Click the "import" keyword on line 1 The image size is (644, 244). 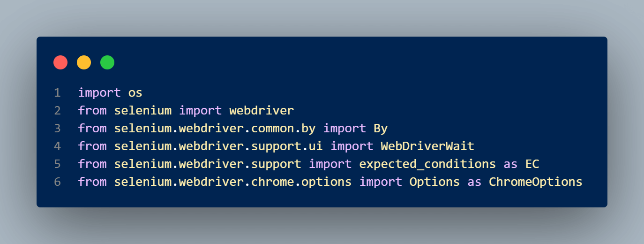coord(99,93)
